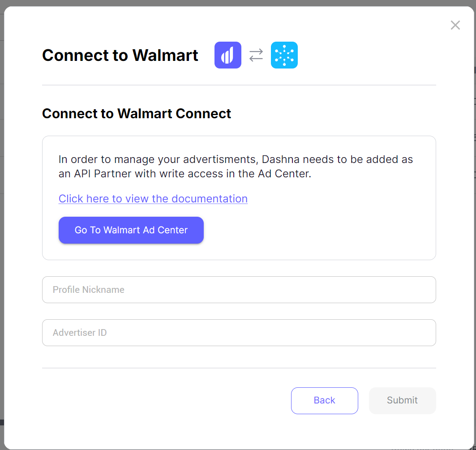Image resolution: width=476 pixels, height=450 pixels.
Task: Go back with the Back button
Action: [324, 400]
